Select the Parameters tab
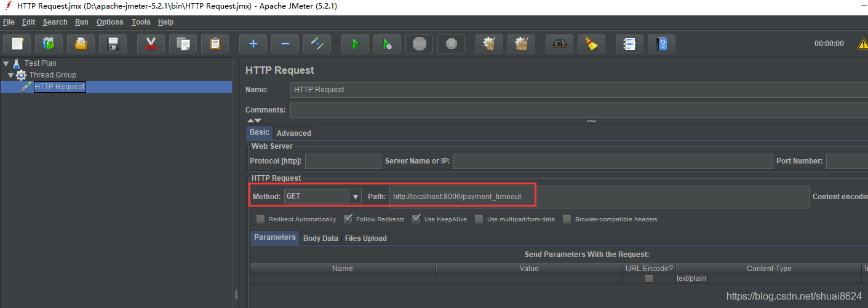The image size is (868, 308). [x=275, y=237]
